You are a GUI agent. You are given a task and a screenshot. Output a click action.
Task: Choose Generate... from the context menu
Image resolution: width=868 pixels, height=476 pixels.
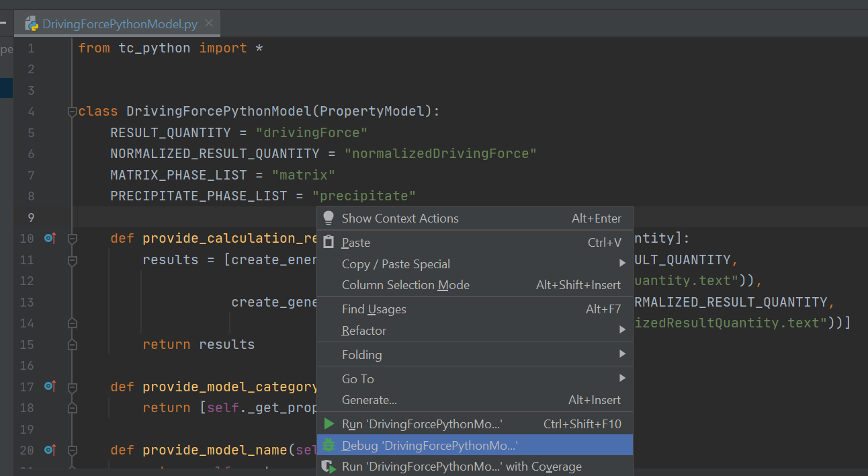[368, 399]
